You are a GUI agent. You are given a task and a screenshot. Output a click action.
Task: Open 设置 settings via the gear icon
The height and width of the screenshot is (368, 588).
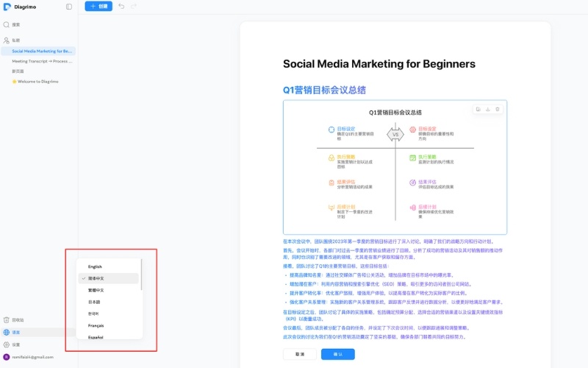[x=7, y=344]
